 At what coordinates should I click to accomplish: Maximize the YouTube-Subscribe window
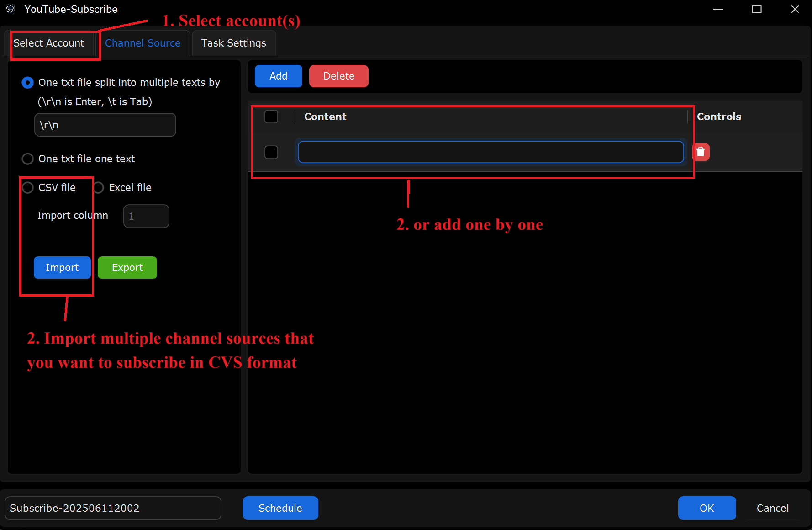(x=757, y=9)
